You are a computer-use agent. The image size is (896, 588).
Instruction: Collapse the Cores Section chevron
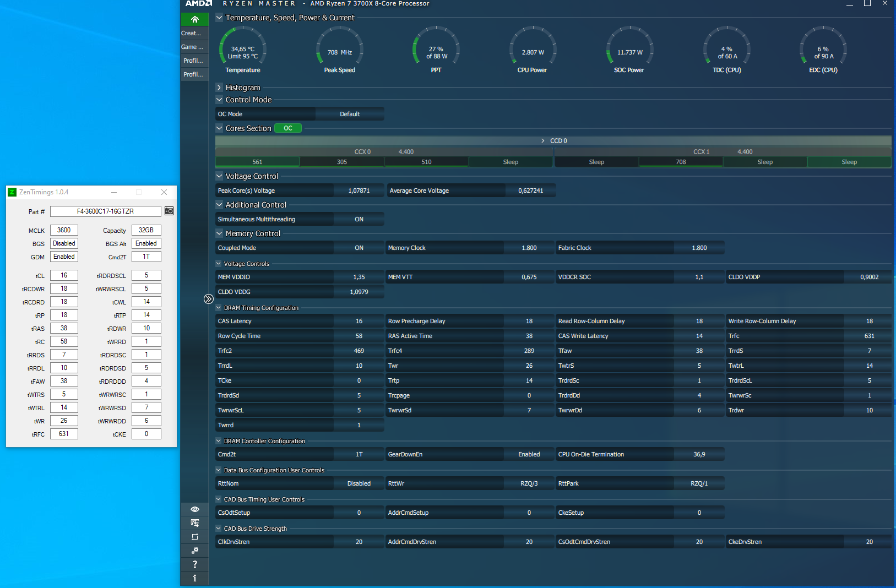pos(219,128)
